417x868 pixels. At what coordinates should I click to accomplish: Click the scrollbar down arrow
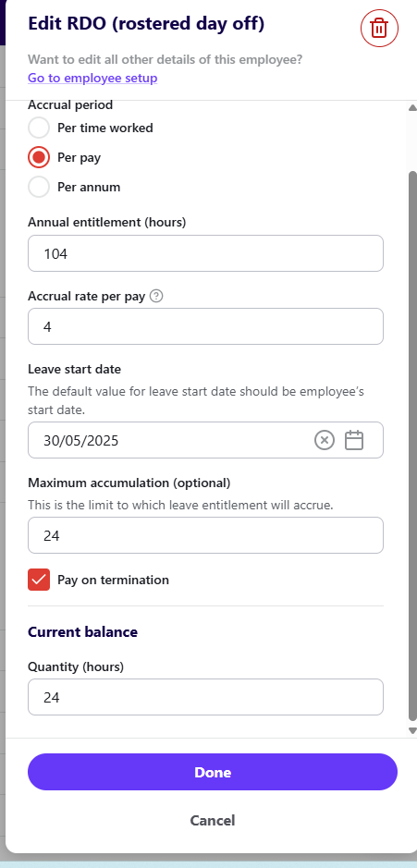pyautogui.click(x=412, y=730)
